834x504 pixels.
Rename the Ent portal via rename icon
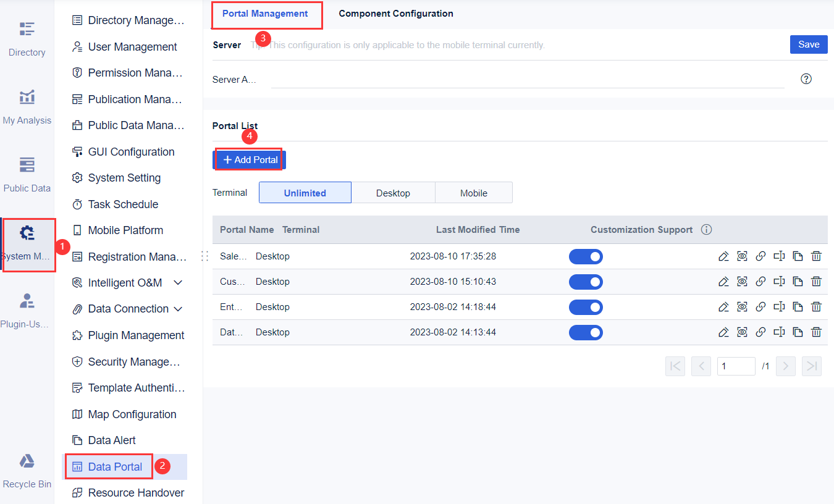pyautogui.click(x=779, y=306)
